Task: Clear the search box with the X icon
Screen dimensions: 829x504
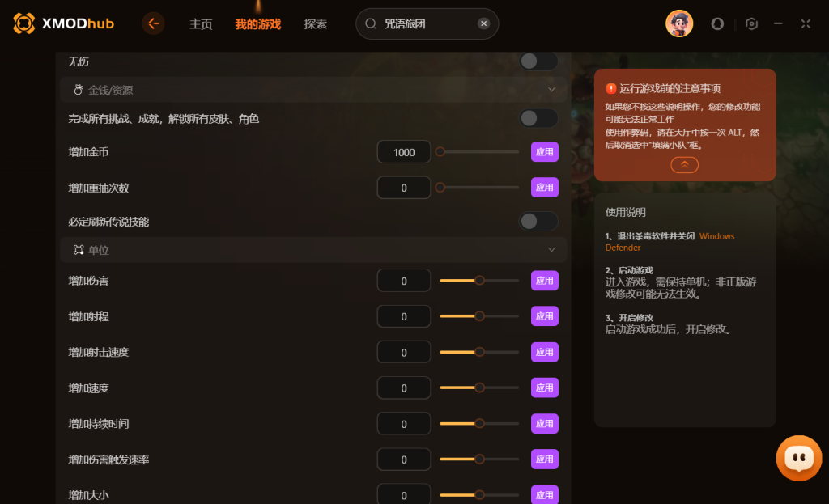Action: point(483,23)
